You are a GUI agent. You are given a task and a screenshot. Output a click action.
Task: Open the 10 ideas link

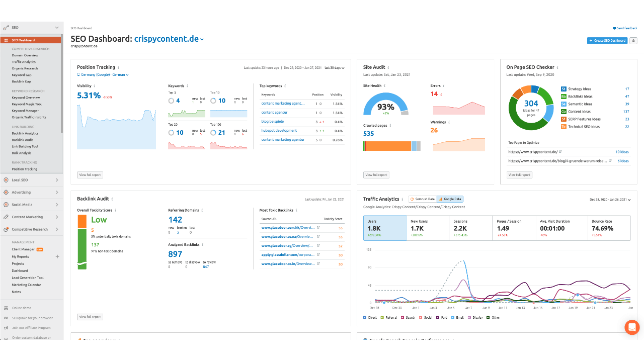pos(622,152)
